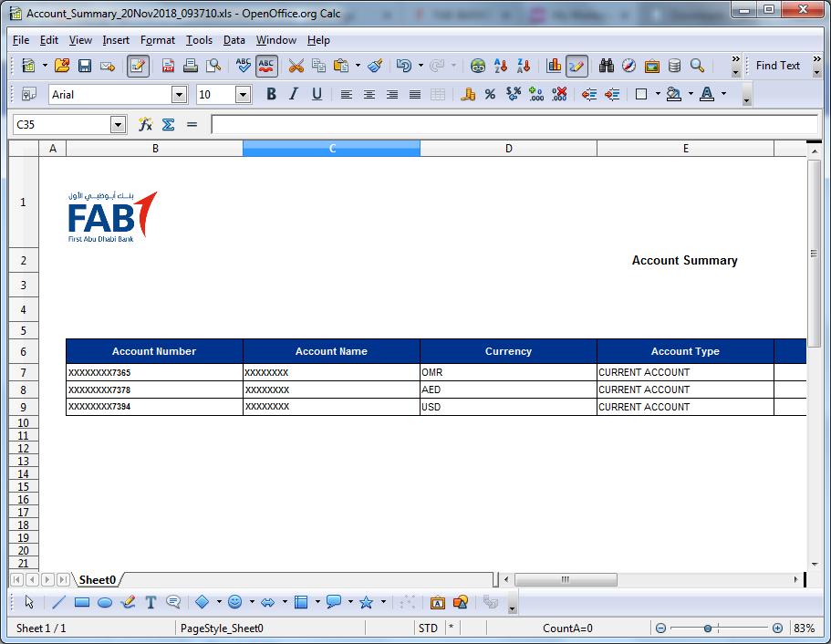Open a file with the Open icon

point(62,66)
